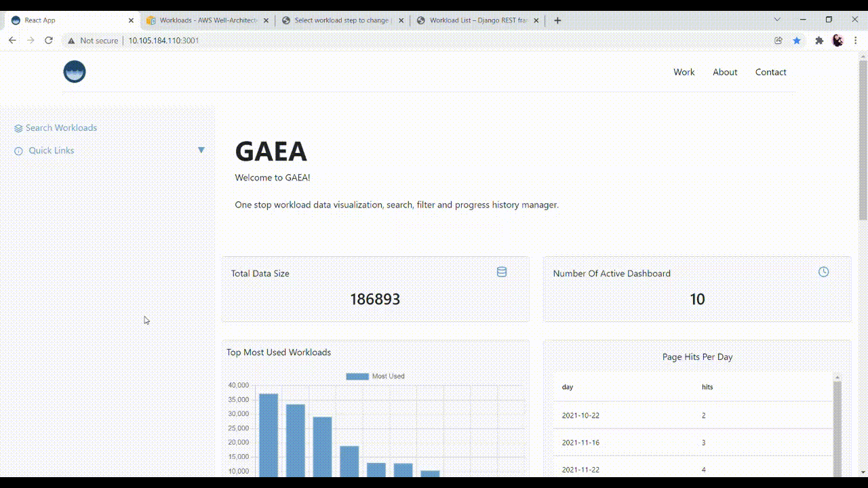868x488 pixels.
Task: Open the Contact menu item
Action: tap(771, 72)
